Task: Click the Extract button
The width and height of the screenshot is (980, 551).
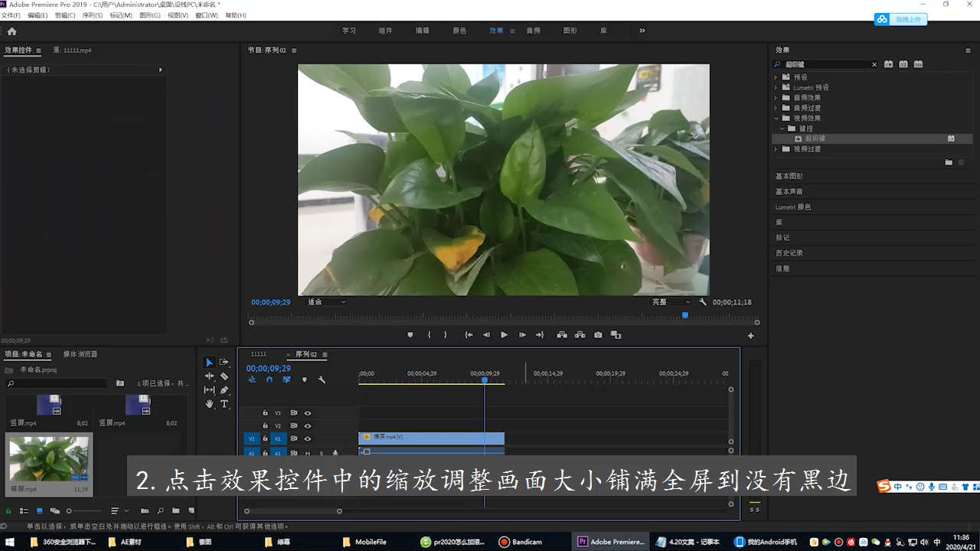Action: [x=580, y=335]
